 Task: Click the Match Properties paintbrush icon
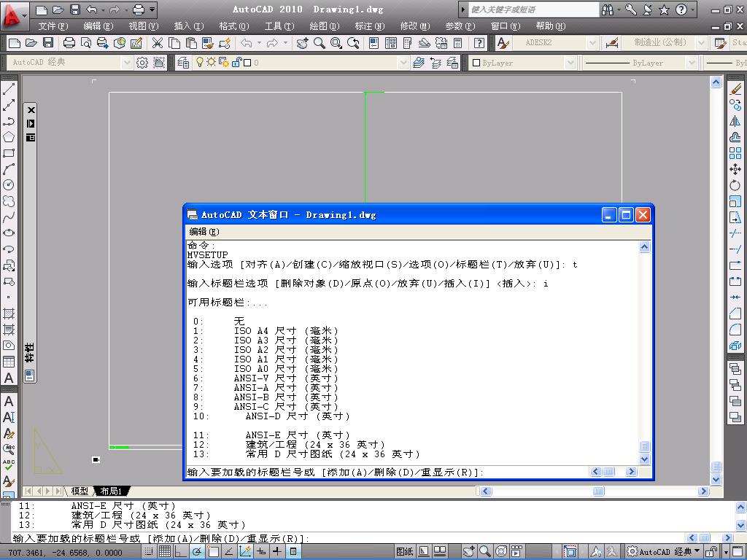[208, 43]
